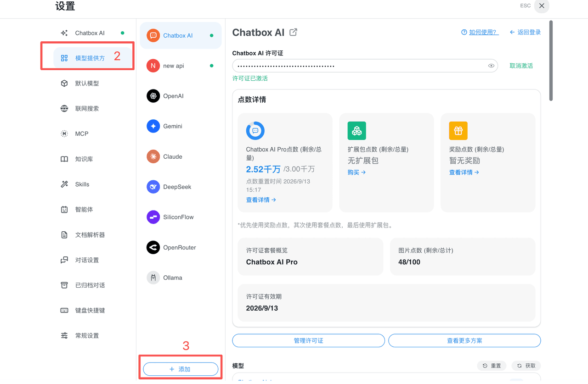Click the 购买 expansion pack link
The height and width of the screenshot is (384, 588).
tap(357, 173)
